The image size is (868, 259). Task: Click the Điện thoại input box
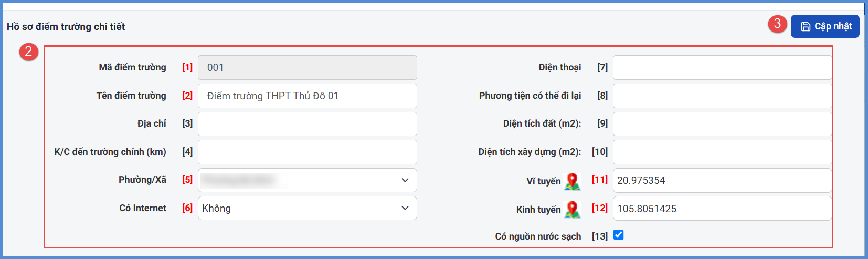[x=722, y=67]
